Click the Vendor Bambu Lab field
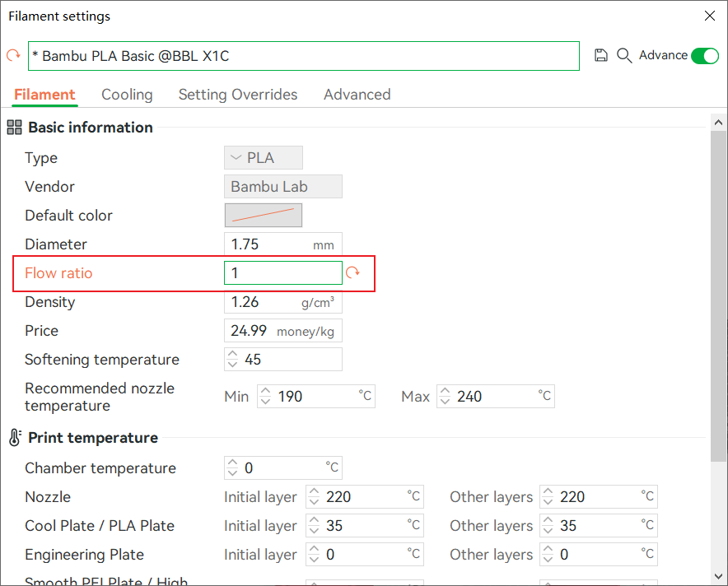 (x=283, y=187)
